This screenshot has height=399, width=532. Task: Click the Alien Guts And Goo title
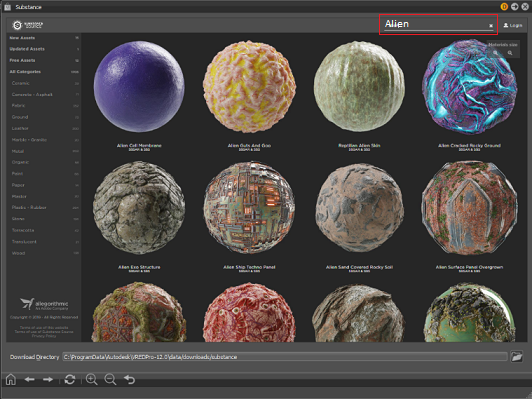(x=249, y=145)
